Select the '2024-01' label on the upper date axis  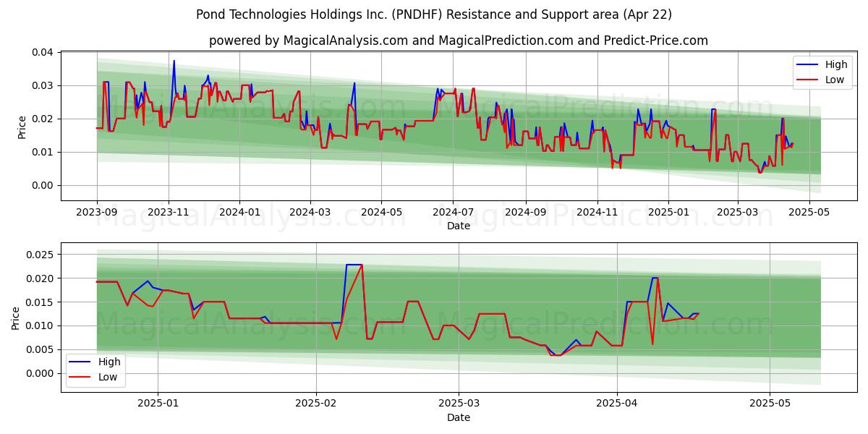point(239,213)
